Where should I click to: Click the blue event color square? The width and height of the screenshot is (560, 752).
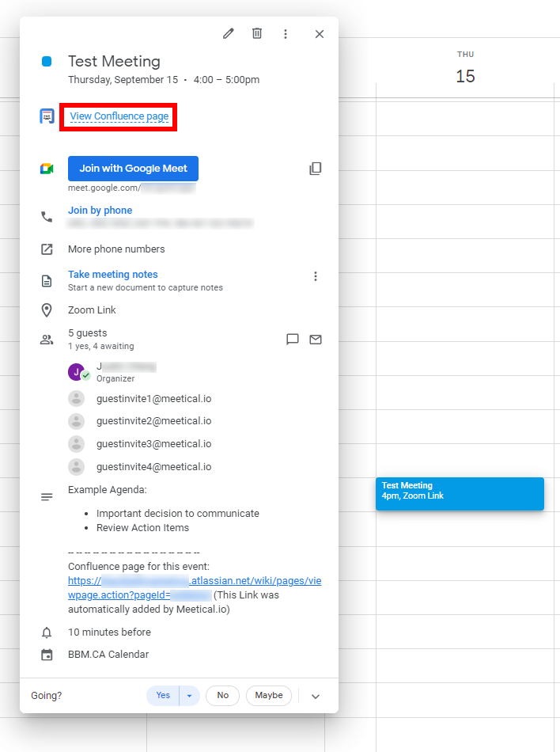pyautogui.click(x=47, y=62)
